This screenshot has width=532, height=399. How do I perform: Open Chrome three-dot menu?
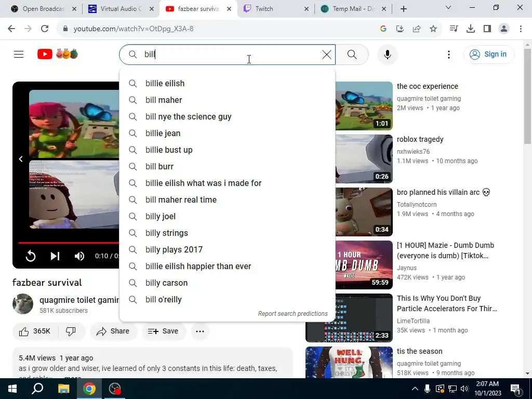tap(521, 29)
